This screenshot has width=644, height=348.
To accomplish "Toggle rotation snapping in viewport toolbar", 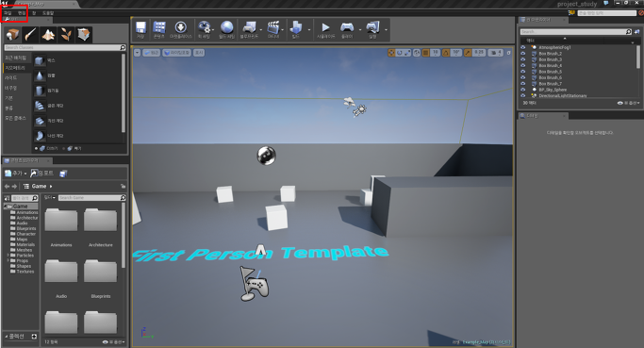I will tap(446, 53).
